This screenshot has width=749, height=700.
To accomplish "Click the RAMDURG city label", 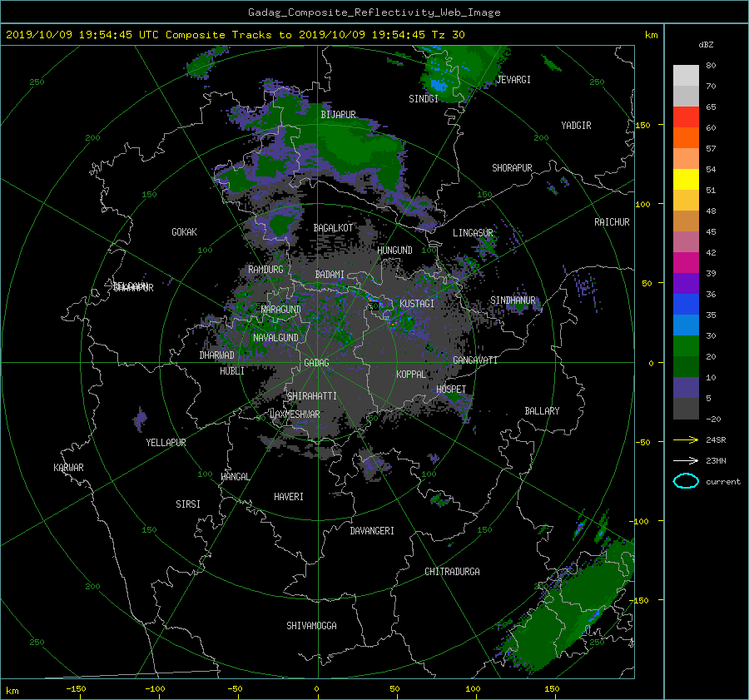I will [x=265, y=270].
